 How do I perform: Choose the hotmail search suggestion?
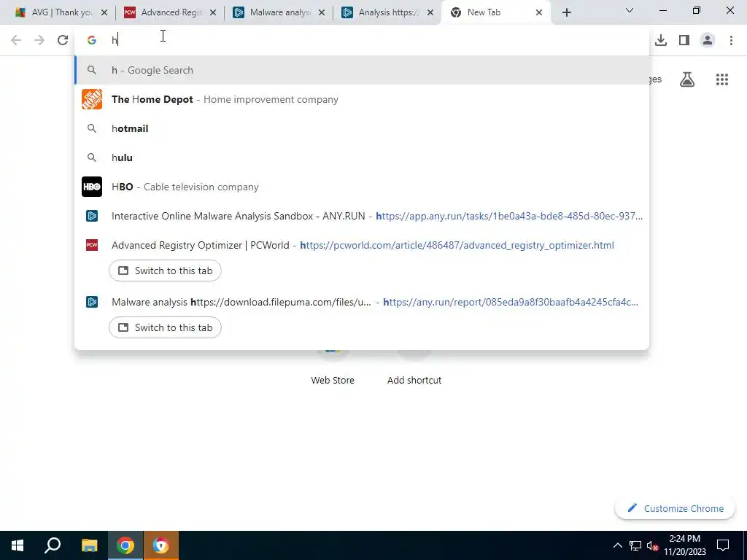[362, 128]
